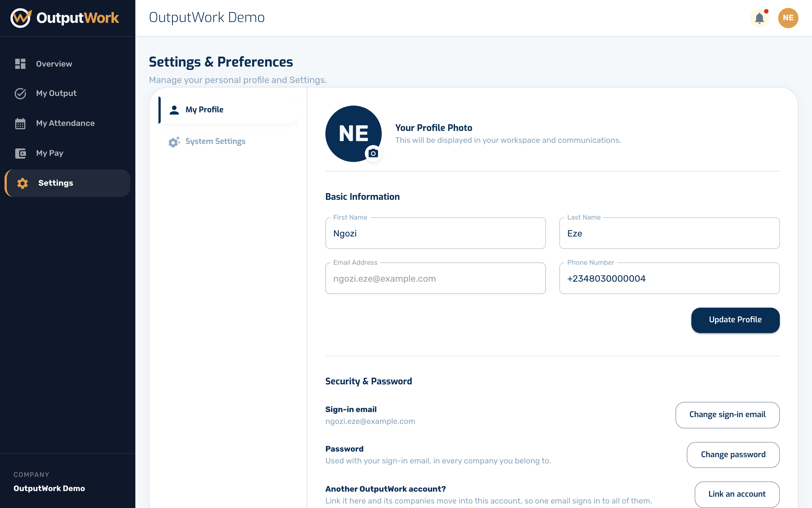Image resolution: width=812 pixels, height=508 pixels.
Task: Click the Overview dashboard icon
Action: pyautogui.click(x=21, y=64)
